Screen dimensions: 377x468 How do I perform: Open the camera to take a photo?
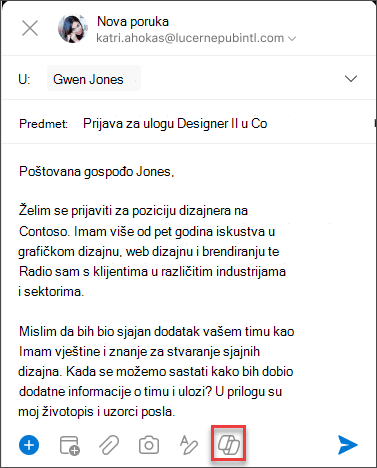[x=149, y=445]
